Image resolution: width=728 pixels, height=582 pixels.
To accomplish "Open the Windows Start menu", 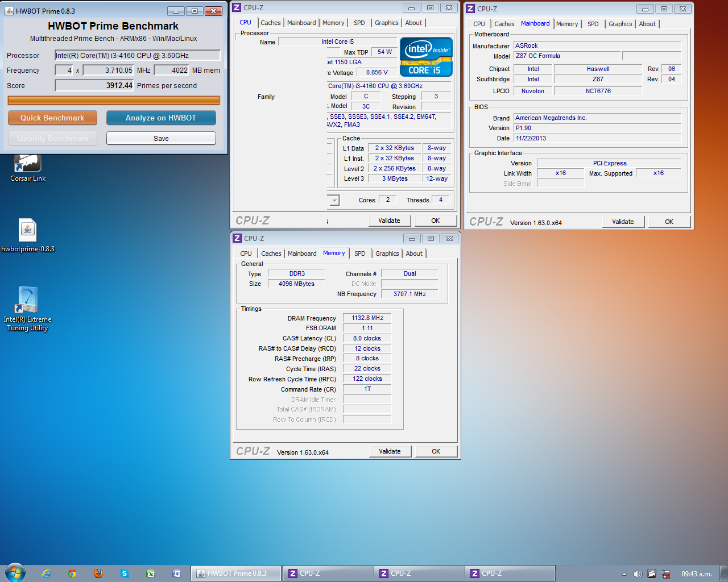I will click(x=15, y=573).
